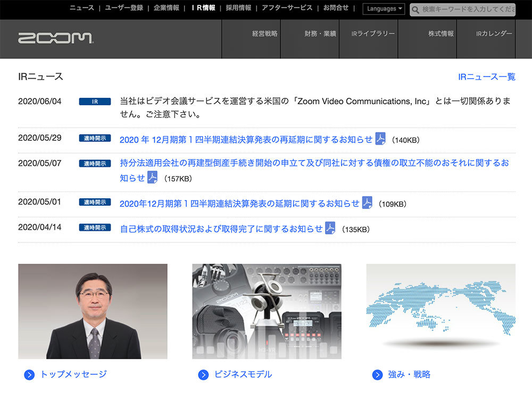
Task: Click arrow icon beside 強み・戦略
Action: (x=377, y=375)
